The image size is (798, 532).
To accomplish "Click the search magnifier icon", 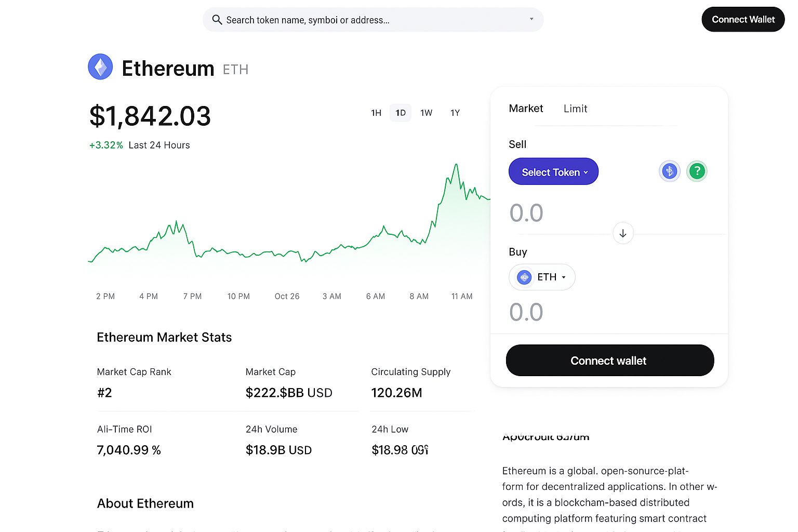I will [217, 19].
